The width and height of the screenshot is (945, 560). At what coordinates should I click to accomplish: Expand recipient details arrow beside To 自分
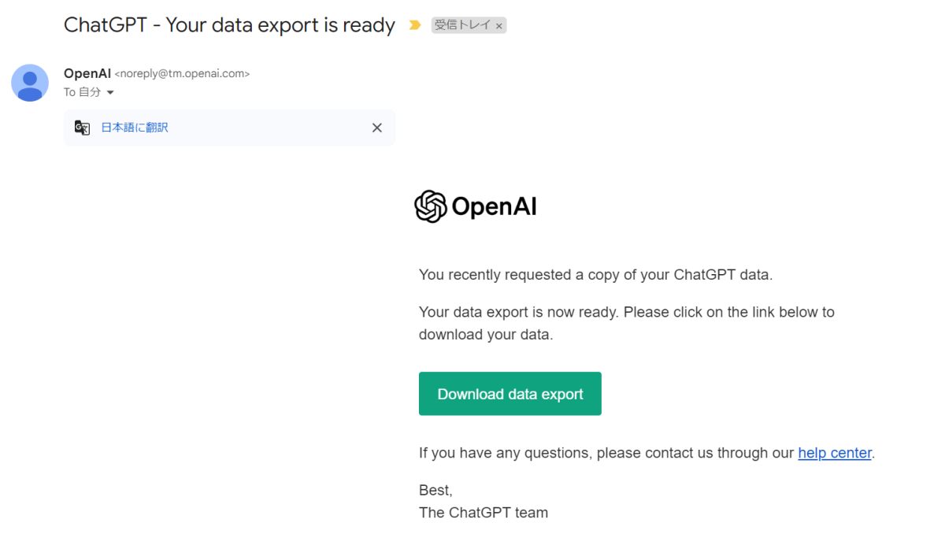pos(110,93)
